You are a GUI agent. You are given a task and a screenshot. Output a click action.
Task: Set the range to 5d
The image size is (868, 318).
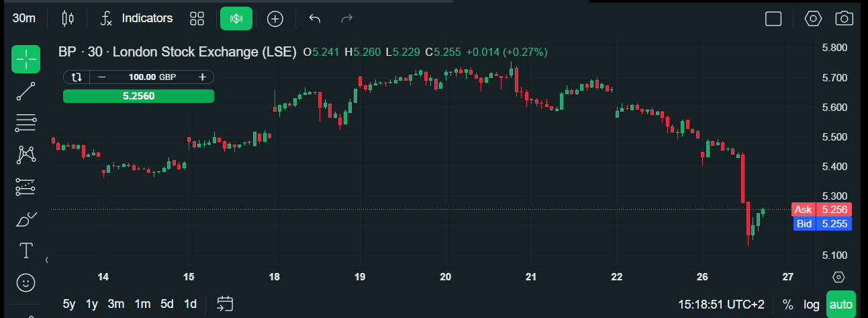167,304
